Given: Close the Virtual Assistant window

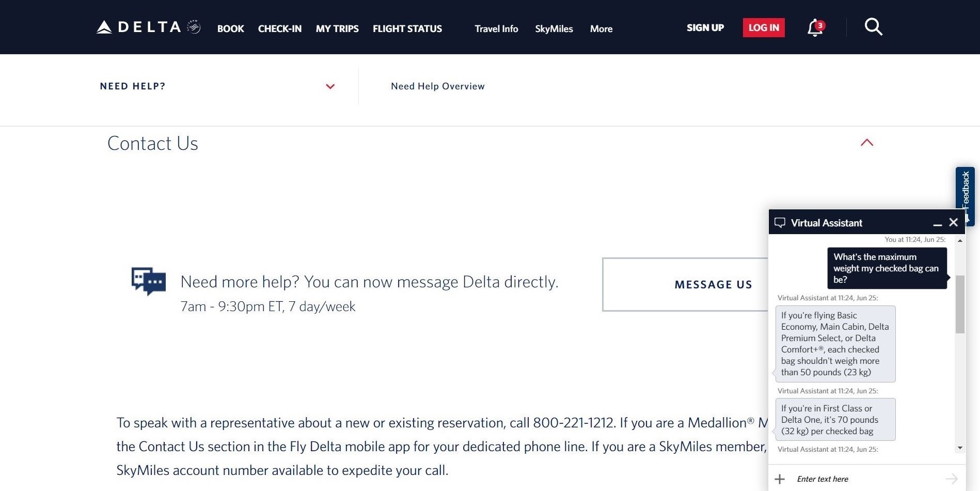Looking at the screenshot, I should point(954,222).
